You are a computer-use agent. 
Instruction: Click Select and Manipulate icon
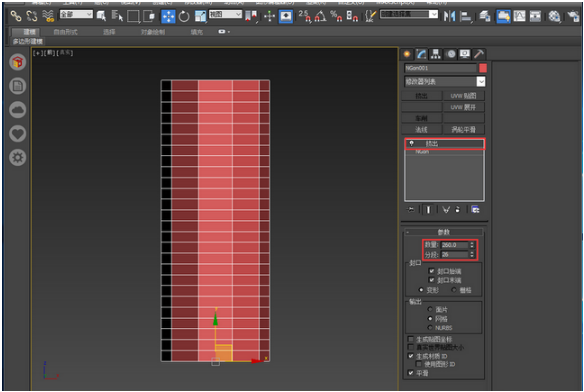click(x=269, y=16)
